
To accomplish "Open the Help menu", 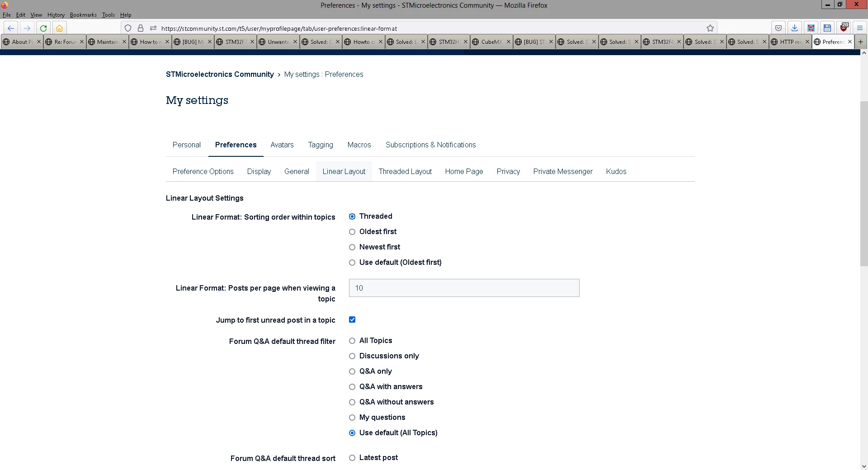I will pos(126,15).
